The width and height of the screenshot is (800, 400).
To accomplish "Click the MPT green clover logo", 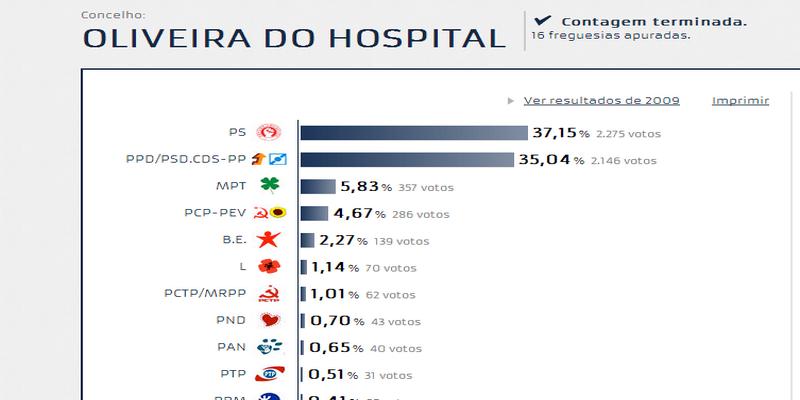I will (269, 186).
